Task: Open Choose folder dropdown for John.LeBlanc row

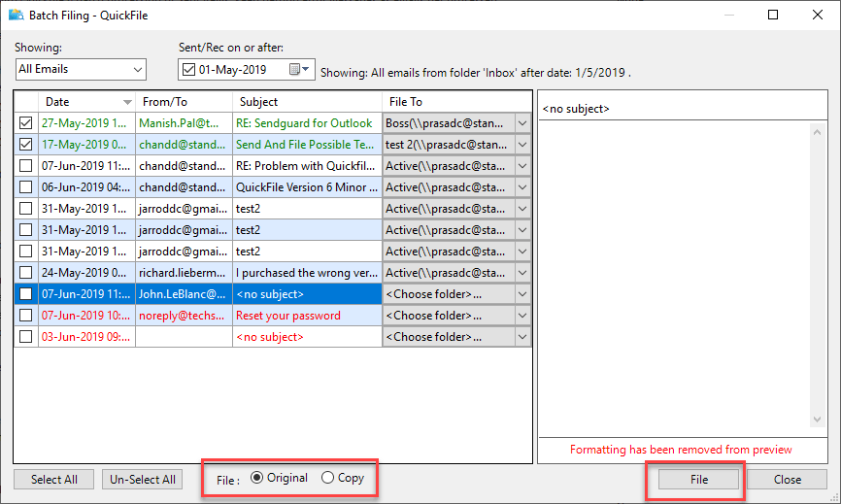Action: pyautogui.click(x=522, y=294)
